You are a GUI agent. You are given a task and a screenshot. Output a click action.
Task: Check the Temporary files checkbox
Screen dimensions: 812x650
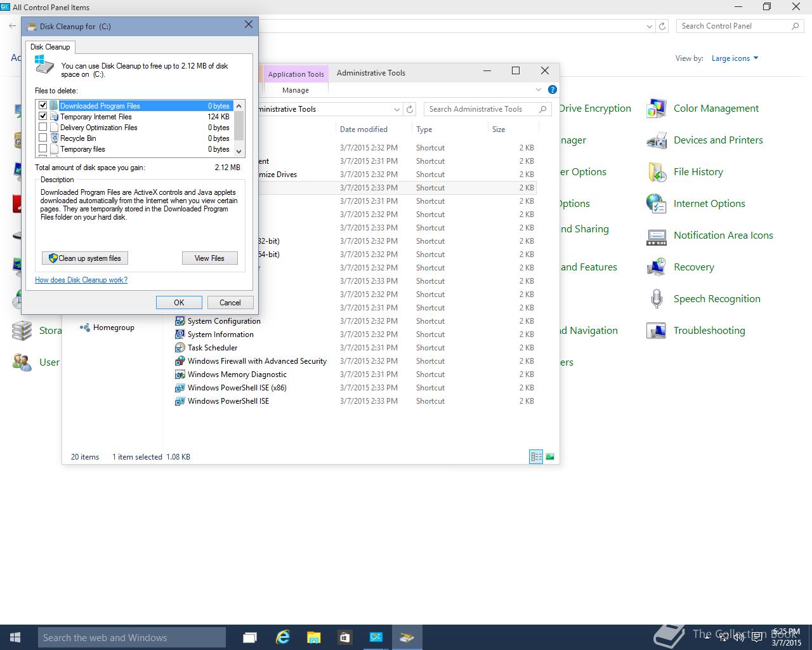tap(43, 149)
